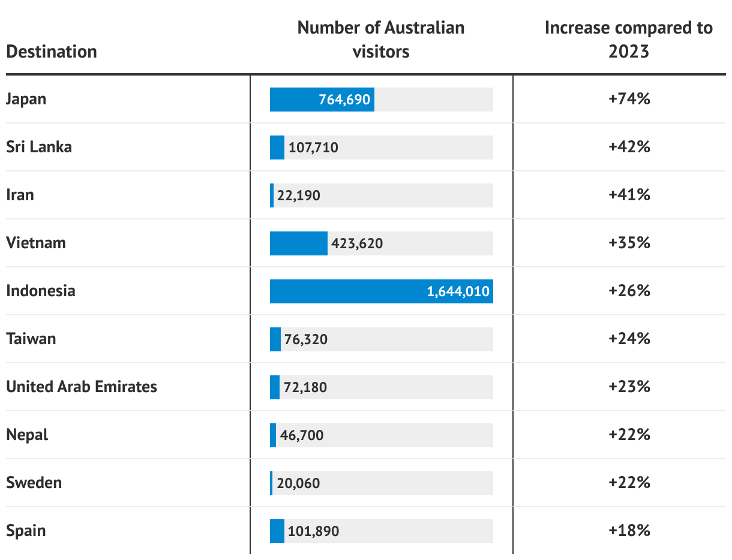The width and height of the screenshot is (732, 560).
Task: Select the Spain row label
Action: click(26, 531)
